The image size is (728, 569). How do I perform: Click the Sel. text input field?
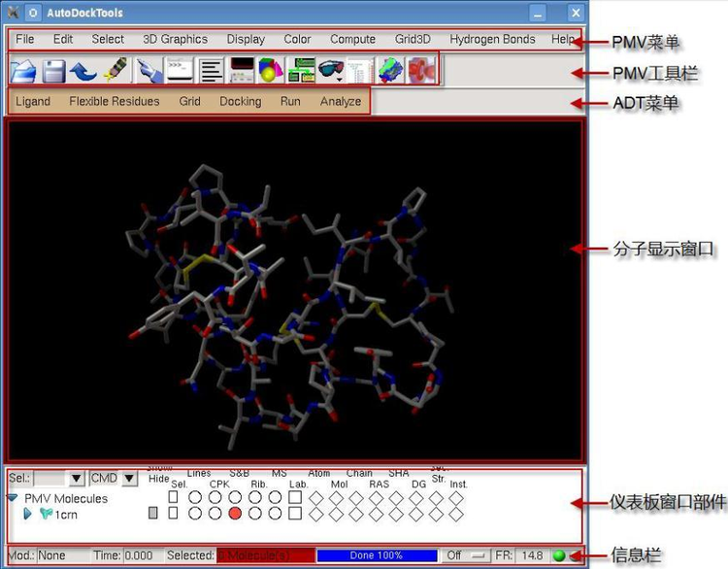[x=50, y=478]
